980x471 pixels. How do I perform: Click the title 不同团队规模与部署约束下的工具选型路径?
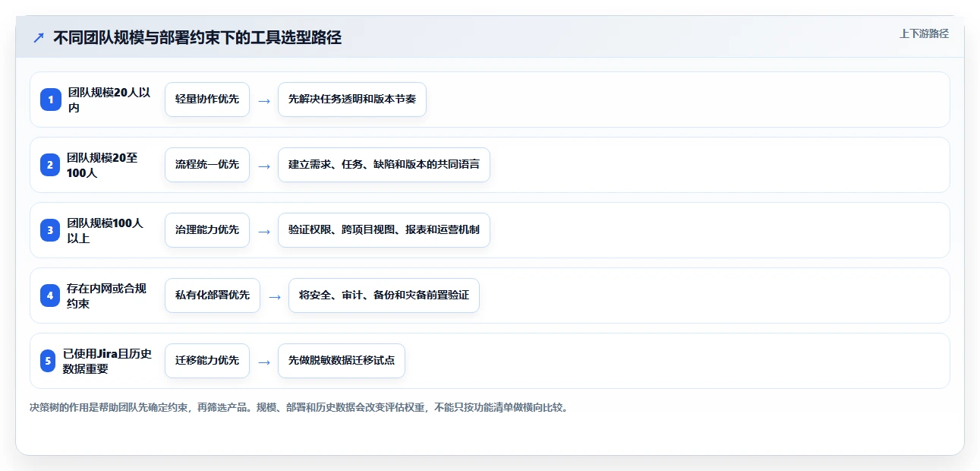point(197,38)
